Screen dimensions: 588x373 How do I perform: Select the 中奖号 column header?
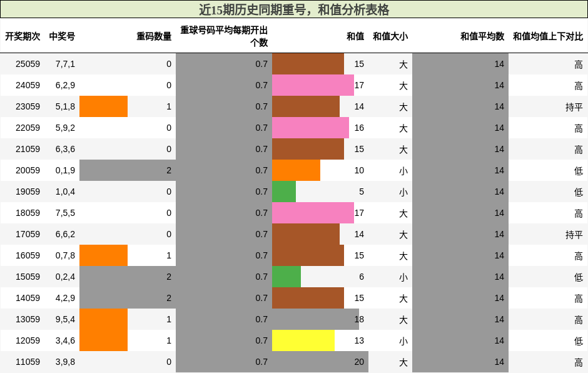coord(63,37)
